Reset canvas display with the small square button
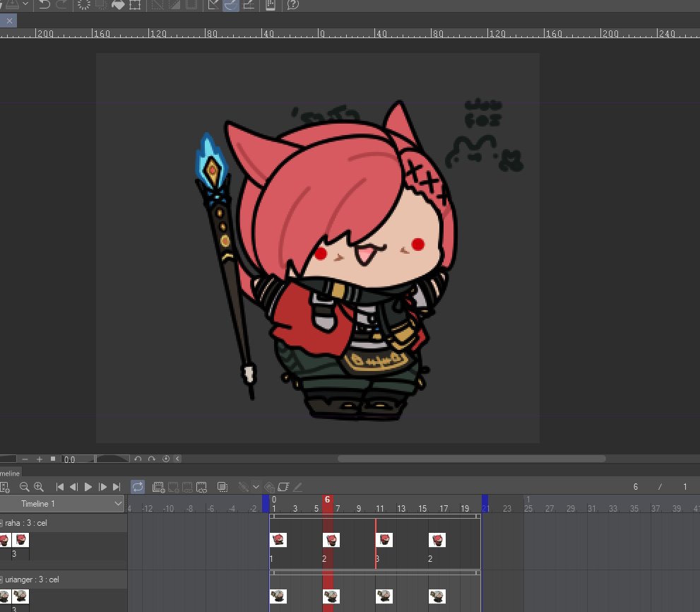 pos(53,459)
